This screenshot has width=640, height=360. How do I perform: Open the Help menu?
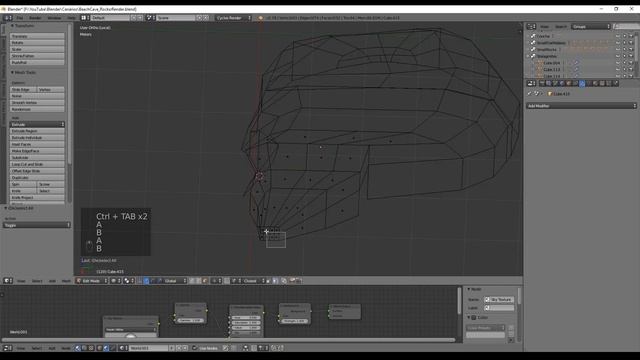tap(71, 18)
